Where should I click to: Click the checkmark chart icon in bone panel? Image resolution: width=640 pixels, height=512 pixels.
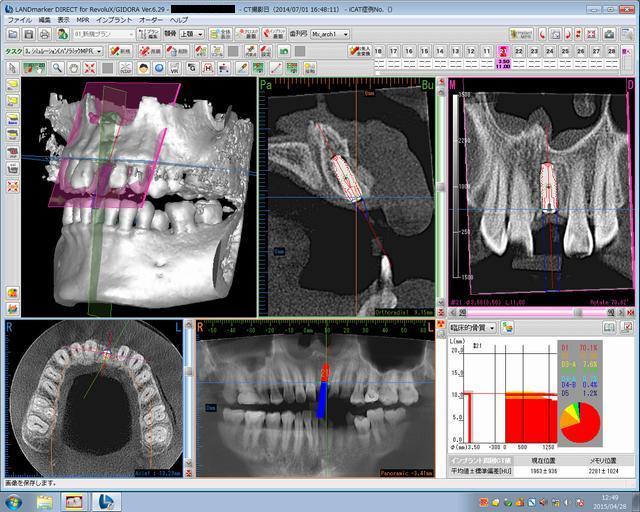[626, 327]
